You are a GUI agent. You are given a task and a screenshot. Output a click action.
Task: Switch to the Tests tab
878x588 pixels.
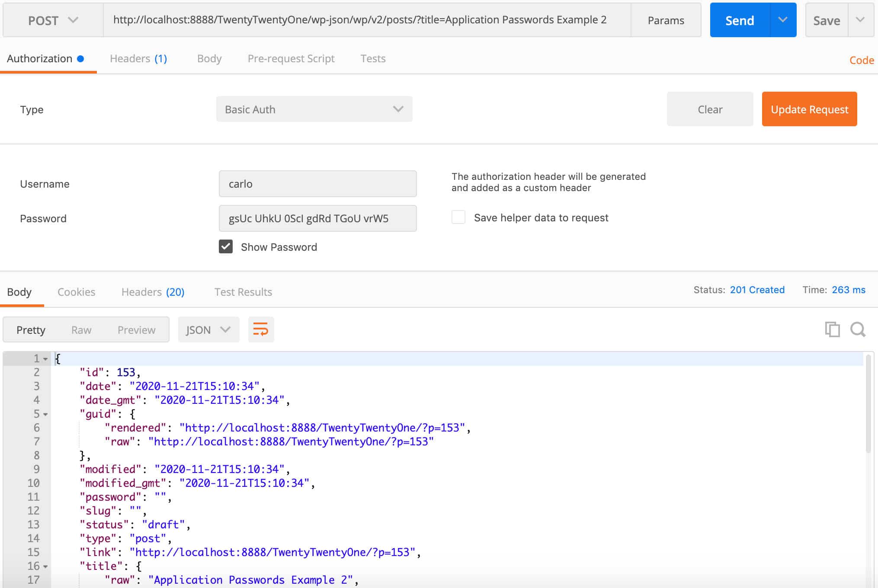[372, 58]
